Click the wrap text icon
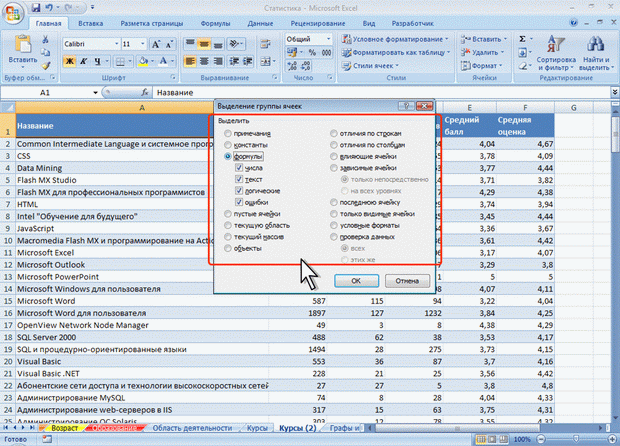 point(266,44)
